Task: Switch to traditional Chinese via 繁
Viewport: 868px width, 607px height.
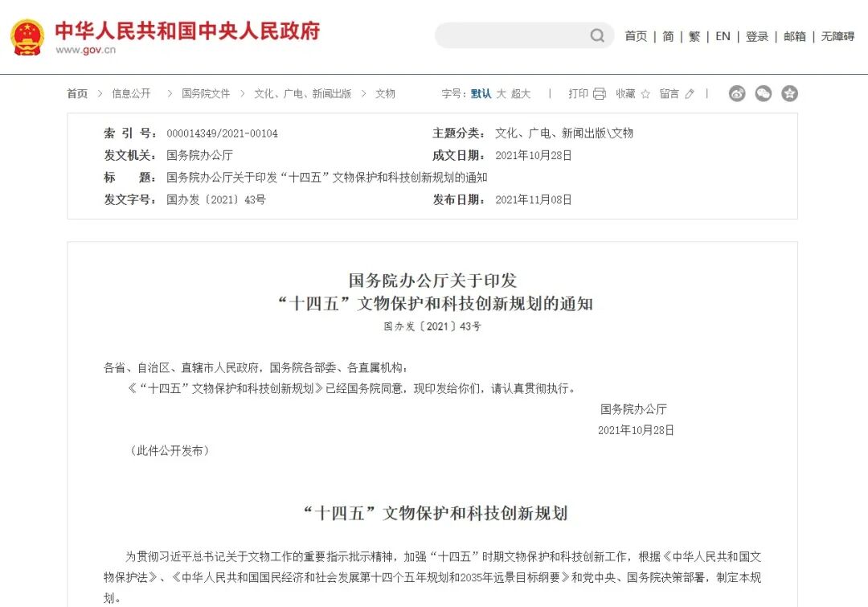Action: tap(694, 36)
